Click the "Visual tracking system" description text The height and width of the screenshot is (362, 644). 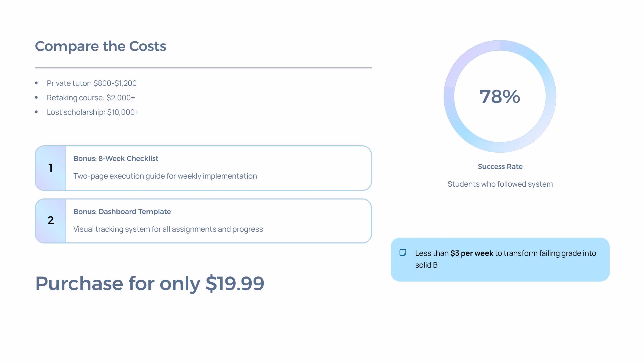pyautogui.click(x=168, y=229)
